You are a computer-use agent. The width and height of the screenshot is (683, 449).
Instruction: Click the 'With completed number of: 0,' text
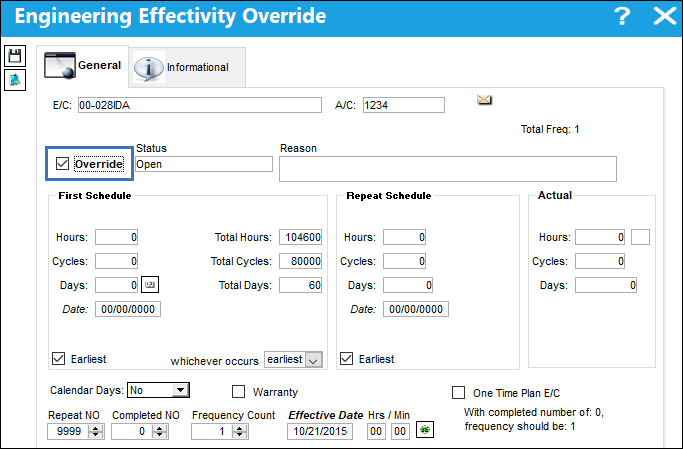pyautogui.click(x=534, y=412)
